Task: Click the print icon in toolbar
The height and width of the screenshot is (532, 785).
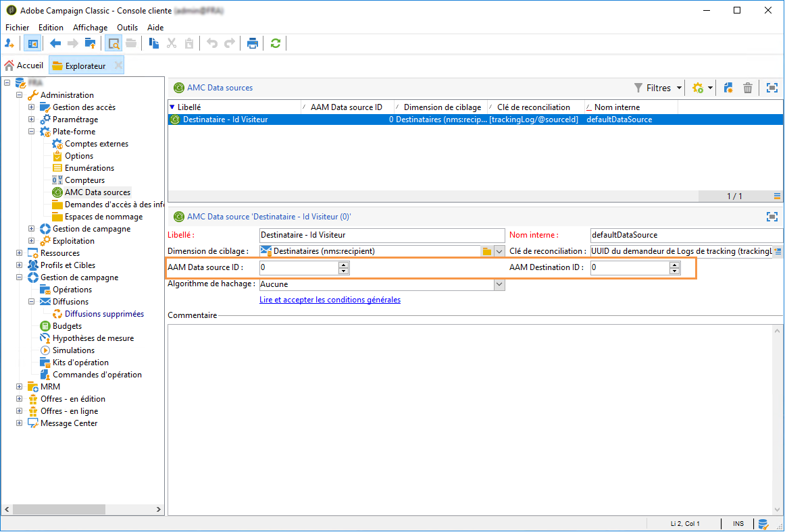Action: (x=253, y=43)
